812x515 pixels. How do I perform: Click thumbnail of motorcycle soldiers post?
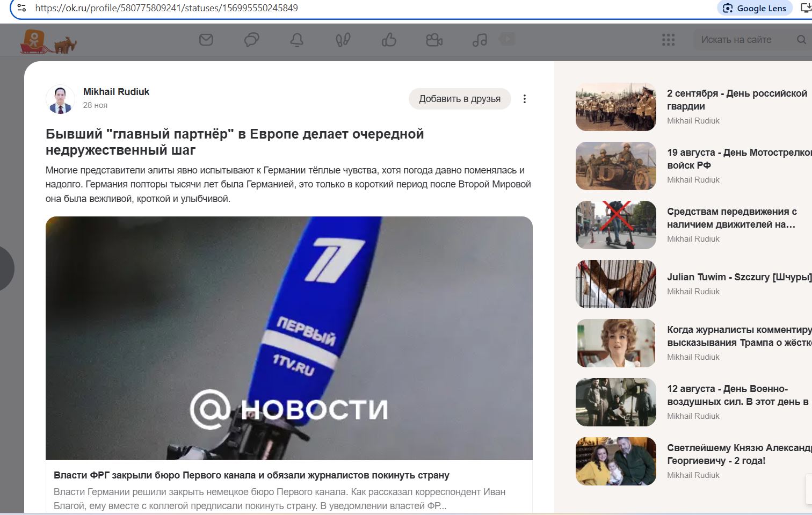[616, 166]
